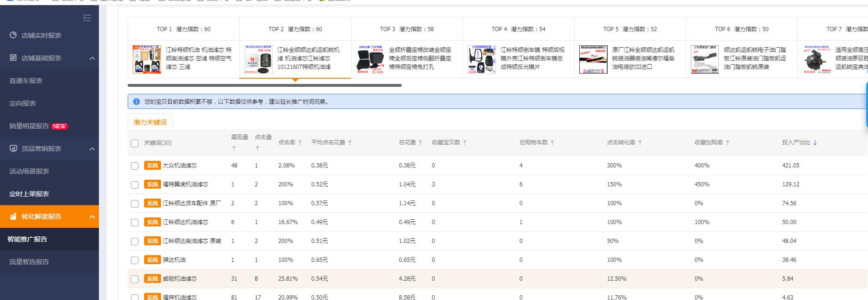
Task: Check the 江铃顺达货车配件 原厂 row
Action: coord(135,204)
